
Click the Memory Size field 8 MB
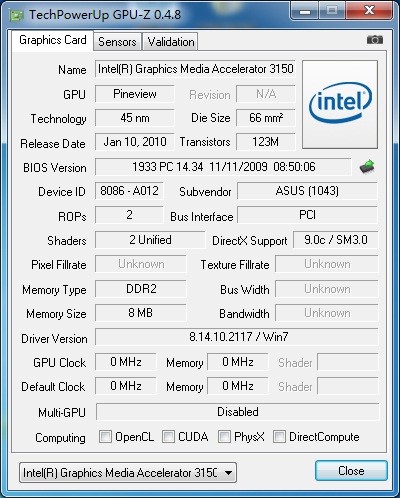141,313
